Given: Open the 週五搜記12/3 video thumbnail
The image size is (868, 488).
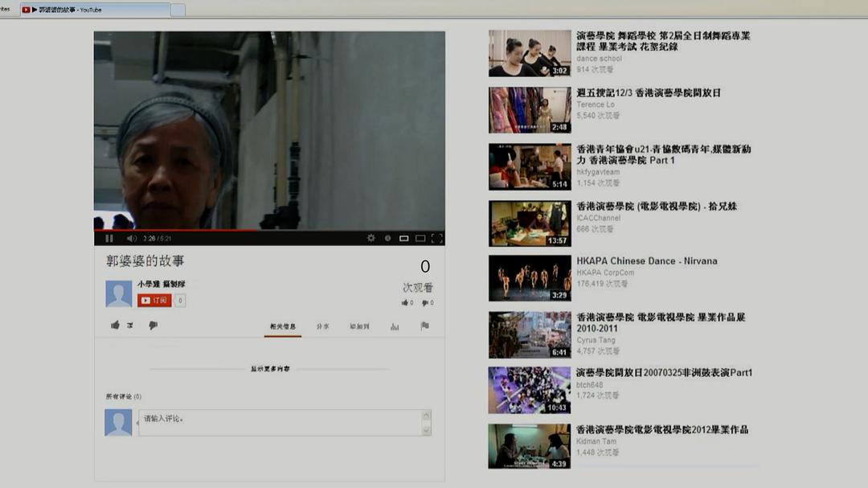Looking at the screenshot, I should pyautogui.click(x=530, y=109).
